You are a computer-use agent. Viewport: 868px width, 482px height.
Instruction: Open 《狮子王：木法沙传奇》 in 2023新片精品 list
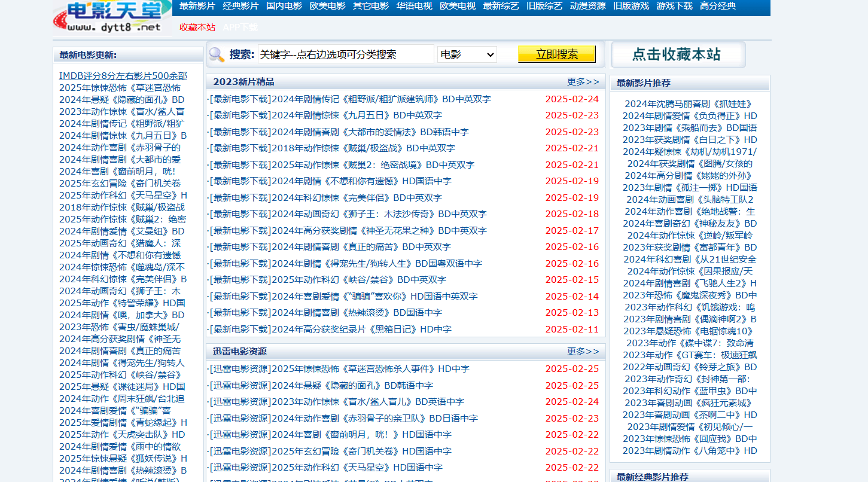[379, 214]
